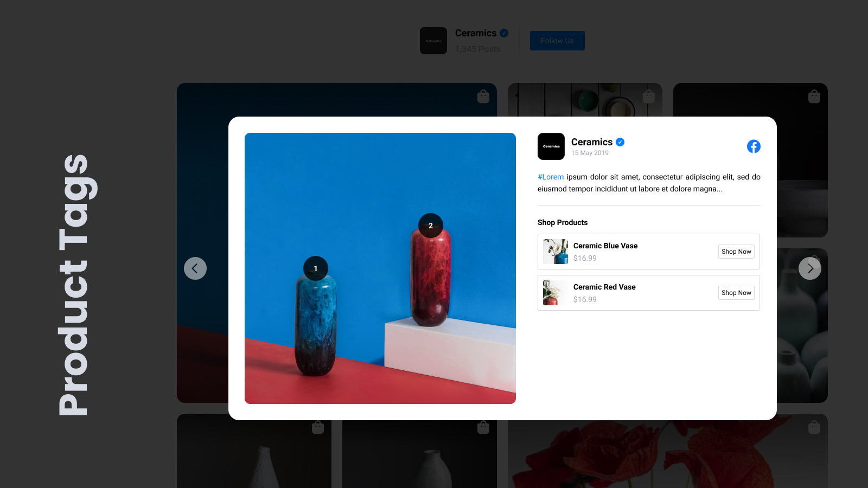The image size is (868, 488).
Task: Shop Now for Ceramic Blue Vase
Action: pos(736,252)
